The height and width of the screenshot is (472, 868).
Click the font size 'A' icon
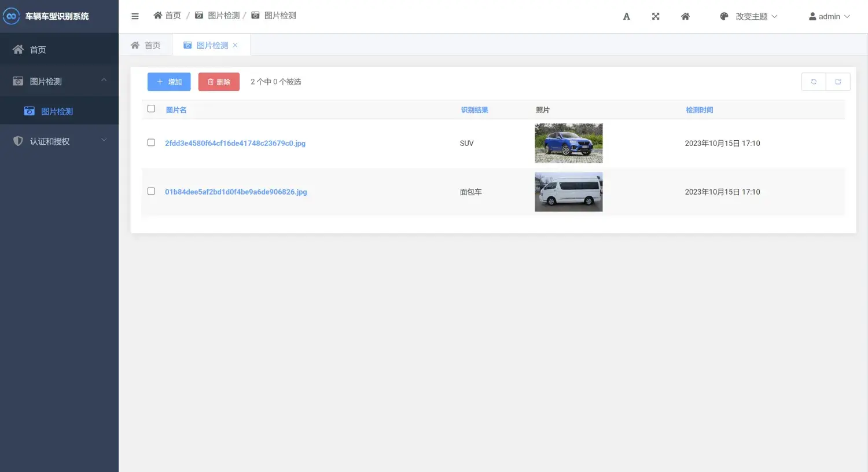(626, 16)
